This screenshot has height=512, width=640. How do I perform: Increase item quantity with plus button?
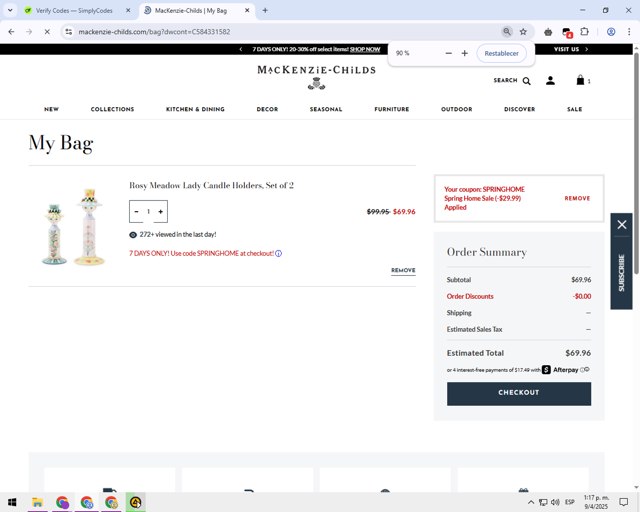160,211
